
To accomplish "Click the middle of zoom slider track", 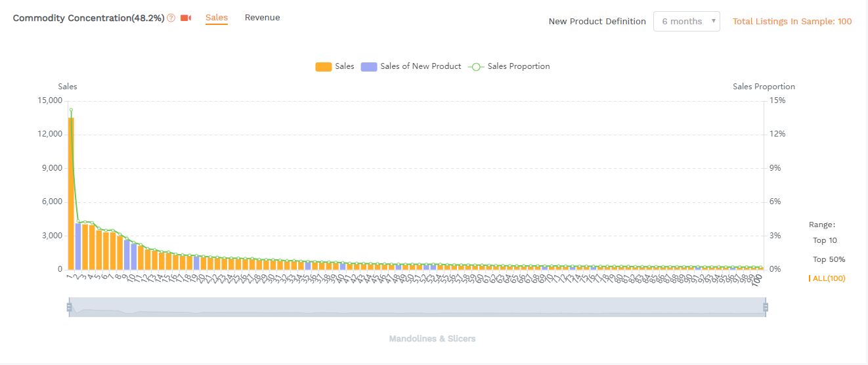I will pos(417,307).
